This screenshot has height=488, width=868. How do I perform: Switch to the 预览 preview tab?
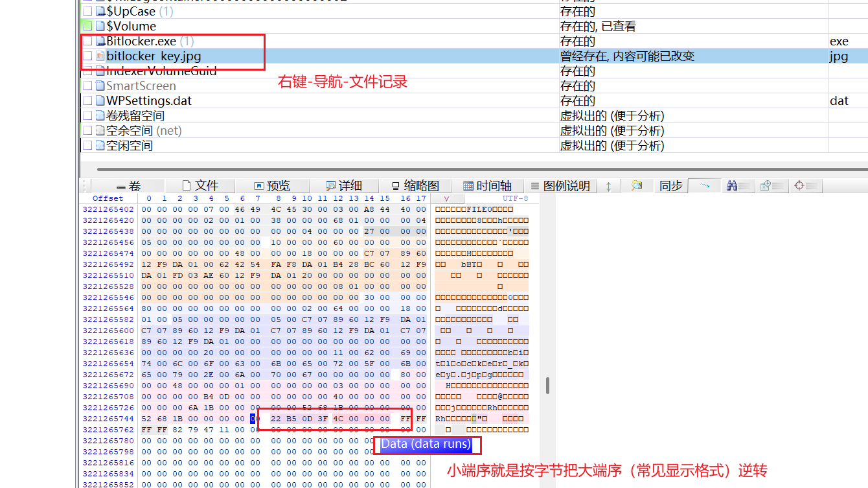272,186
